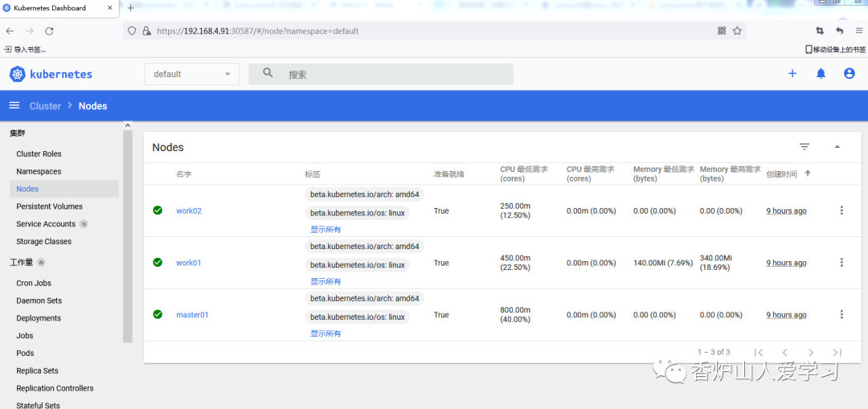Open Cron Jobs in the sidebar
The height and width of the screenshot is (409, 868).
tap(34, 283)
